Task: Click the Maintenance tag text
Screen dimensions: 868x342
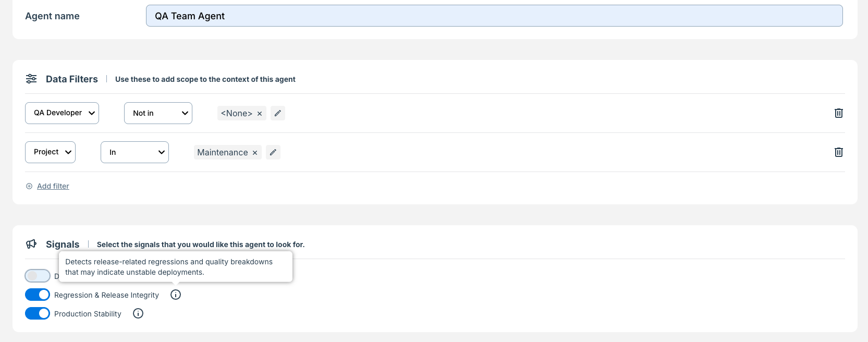Action: click(223, 152)
